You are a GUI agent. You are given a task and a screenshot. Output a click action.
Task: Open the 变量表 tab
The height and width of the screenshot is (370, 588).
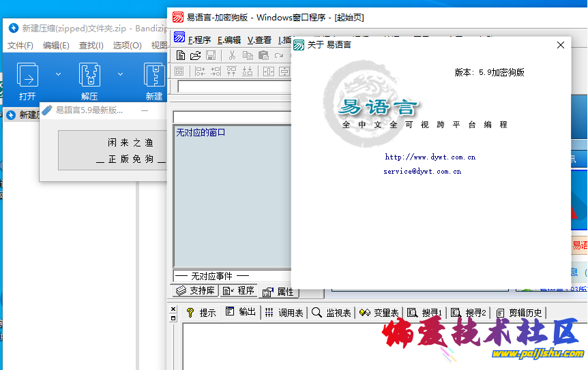click(x=379, y=313)
